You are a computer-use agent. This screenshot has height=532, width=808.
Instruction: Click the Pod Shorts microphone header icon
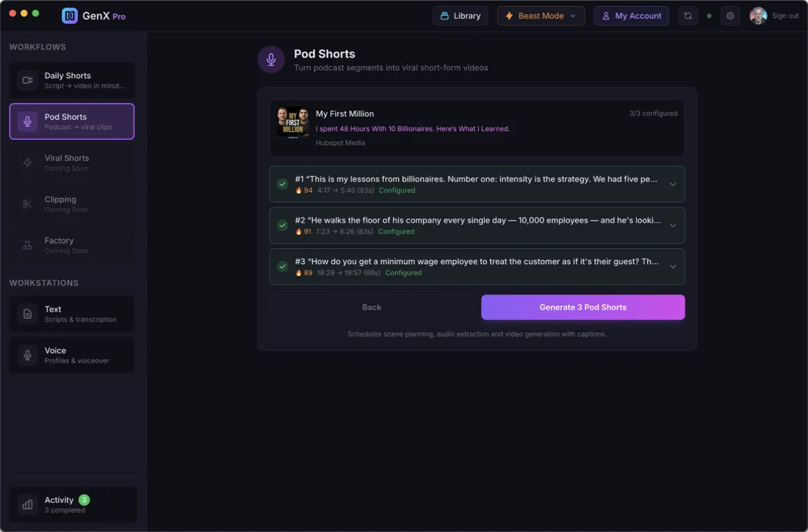pos(271,60)
